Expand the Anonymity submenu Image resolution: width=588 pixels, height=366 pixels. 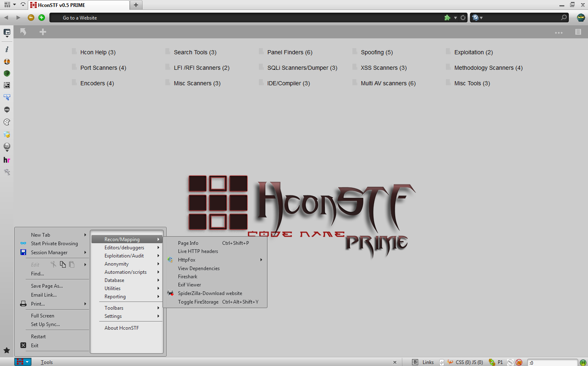point(116,264)
